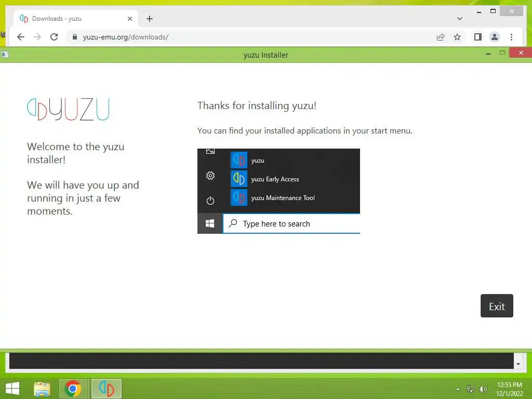Click the yuzu logo in the installer
This screenshot has width=532, height=399.
pyautogui.click(x=68, y=109)
